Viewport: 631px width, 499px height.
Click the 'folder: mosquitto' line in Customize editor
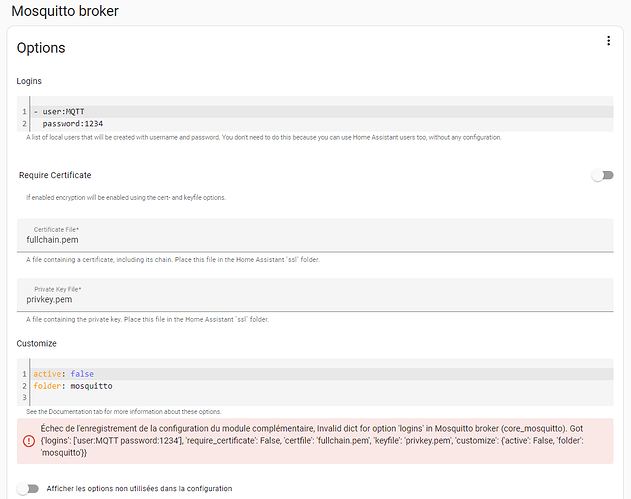click(x=323, y=386)
